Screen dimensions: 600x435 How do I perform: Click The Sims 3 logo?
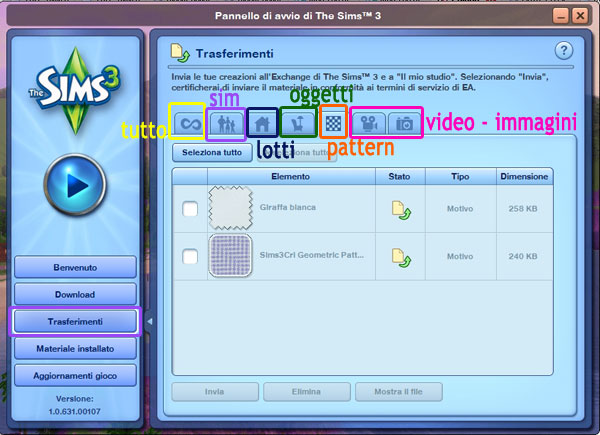pyautogui.click(x=75, y=90)
